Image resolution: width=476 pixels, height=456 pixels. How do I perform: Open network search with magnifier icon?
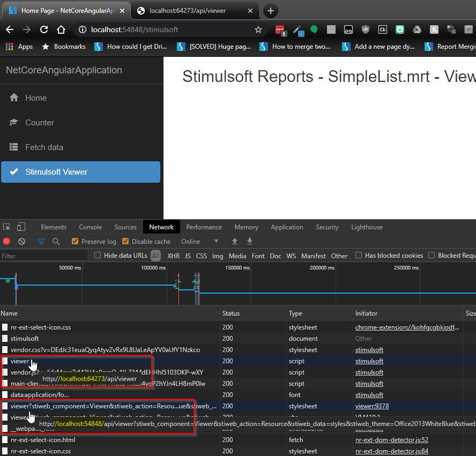56,242
